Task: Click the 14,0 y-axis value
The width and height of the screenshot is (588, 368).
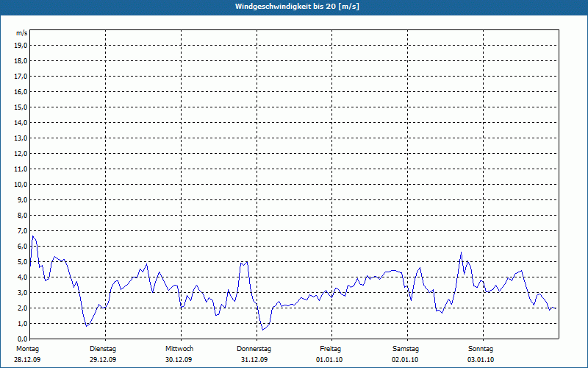Action: point(21,123)
